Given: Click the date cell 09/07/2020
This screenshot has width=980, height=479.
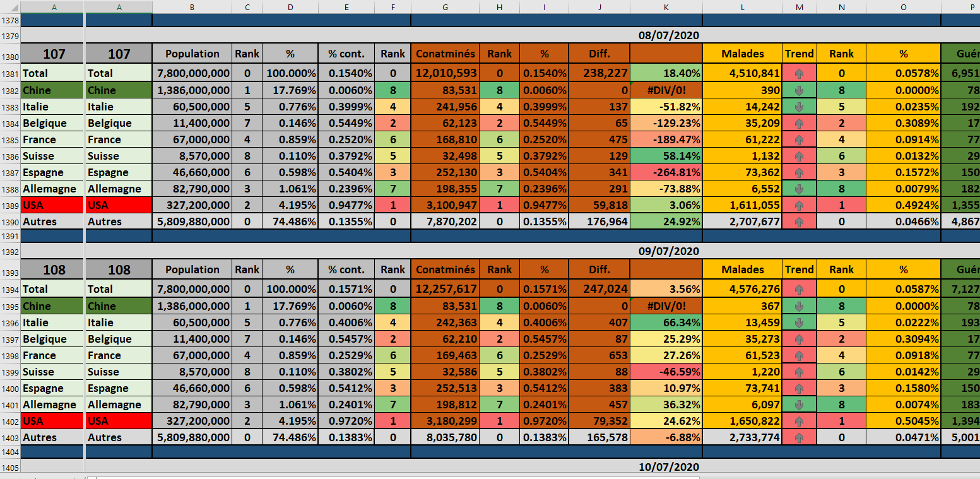Looking at the screenshot, I should (x=669, y=251).
